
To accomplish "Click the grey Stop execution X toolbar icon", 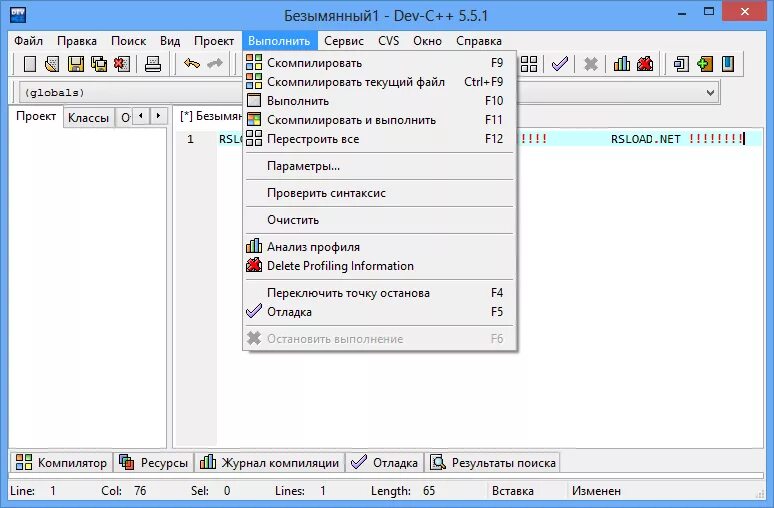I will click(590, 64).
